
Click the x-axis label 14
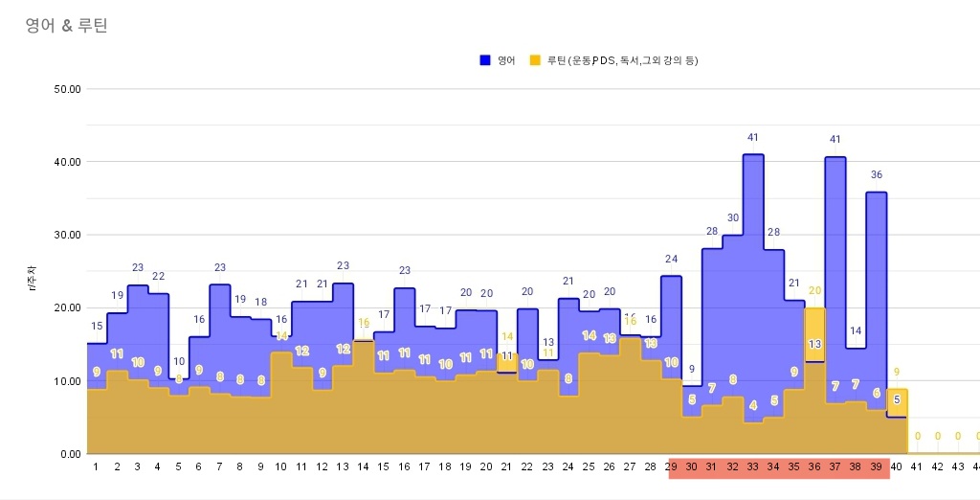pos(364,466)
